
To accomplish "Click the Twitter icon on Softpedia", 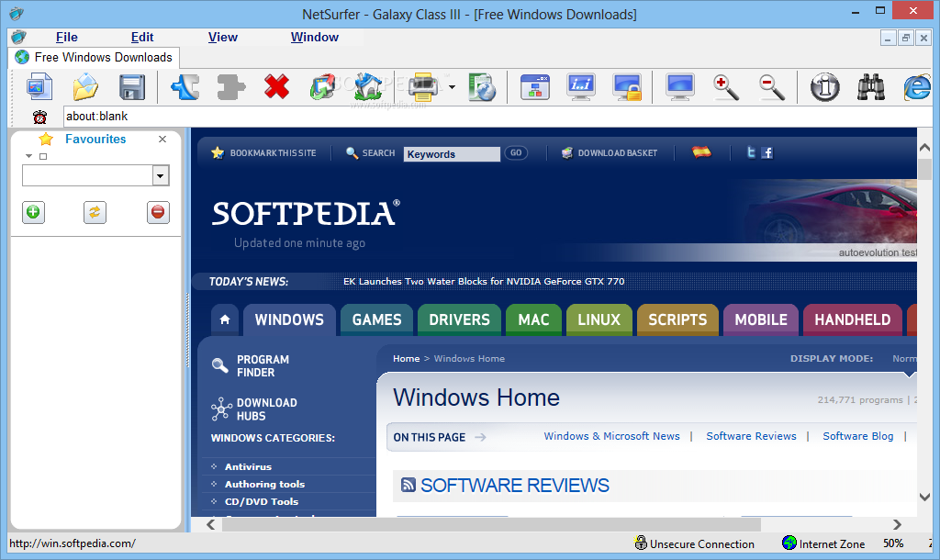I will click(x=751, y=153).
